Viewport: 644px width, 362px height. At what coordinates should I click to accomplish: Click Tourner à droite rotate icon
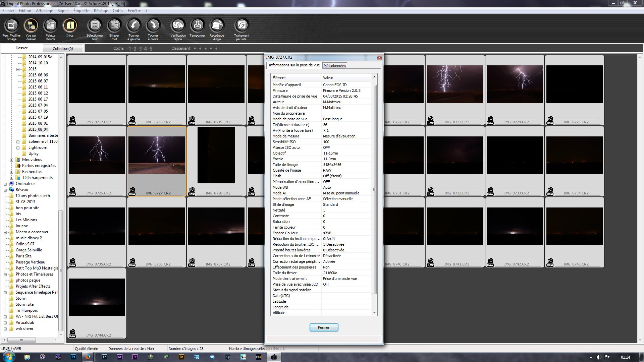[153, 25]
